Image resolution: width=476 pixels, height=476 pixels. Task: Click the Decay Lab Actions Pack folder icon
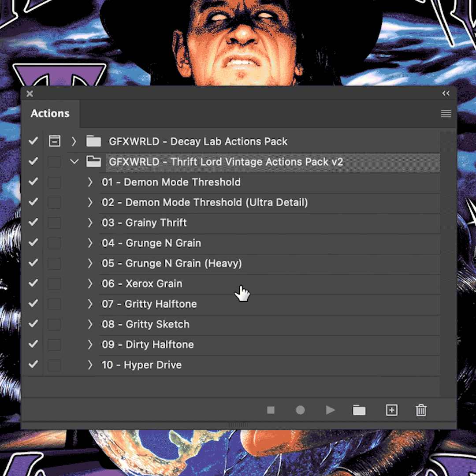click(x=93, y=141)
